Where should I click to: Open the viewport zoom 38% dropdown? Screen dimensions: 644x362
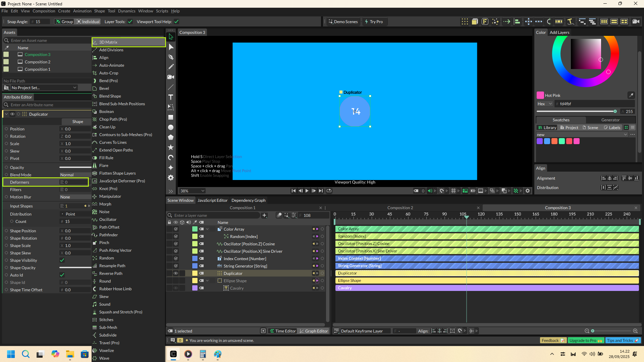193,191
